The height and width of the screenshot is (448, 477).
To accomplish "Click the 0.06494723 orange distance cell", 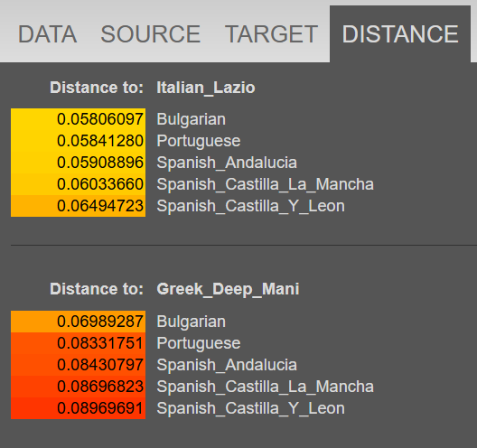I will click(x=79, y=206).
